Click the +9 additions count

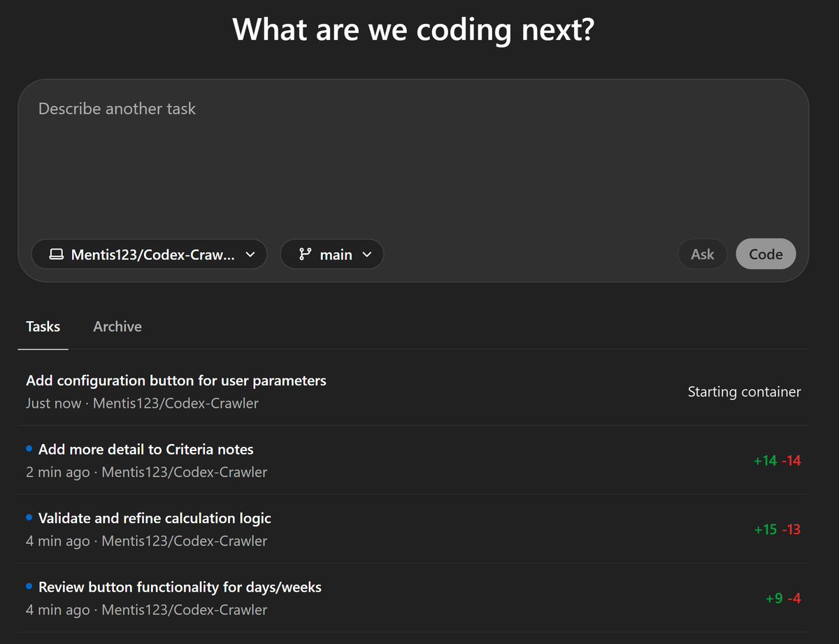tap(774, 599)
